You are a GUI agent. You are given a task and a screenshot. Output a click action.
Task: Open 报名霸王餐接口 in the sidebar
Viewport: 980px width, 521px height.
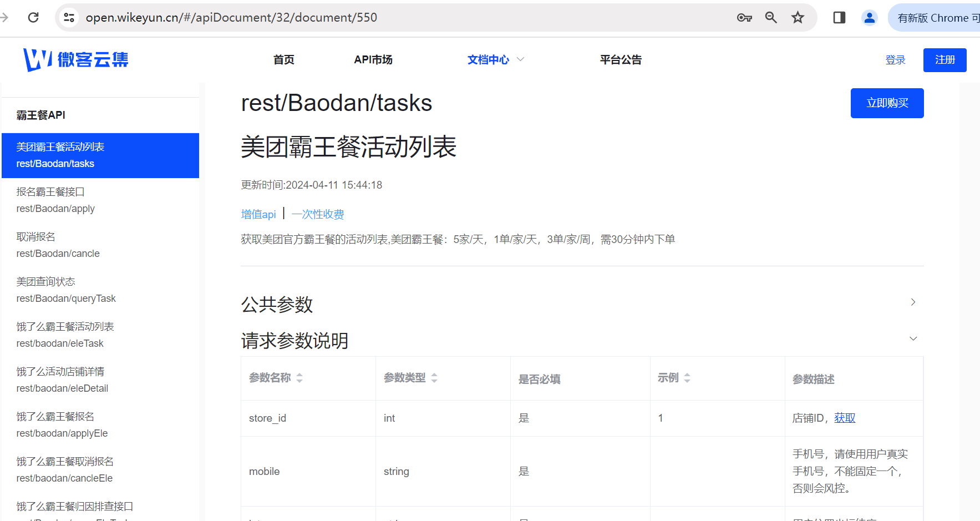coord(100,200)
